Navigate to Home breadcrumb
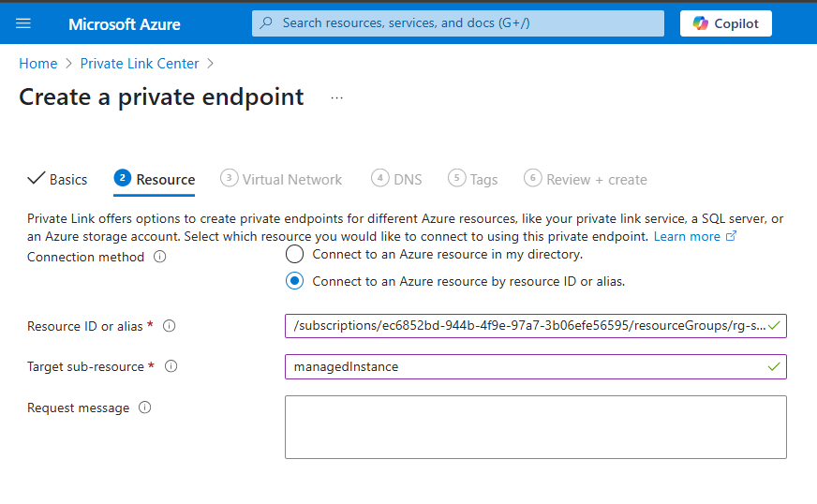Screen dimensions: 817x504 [38, 64]
